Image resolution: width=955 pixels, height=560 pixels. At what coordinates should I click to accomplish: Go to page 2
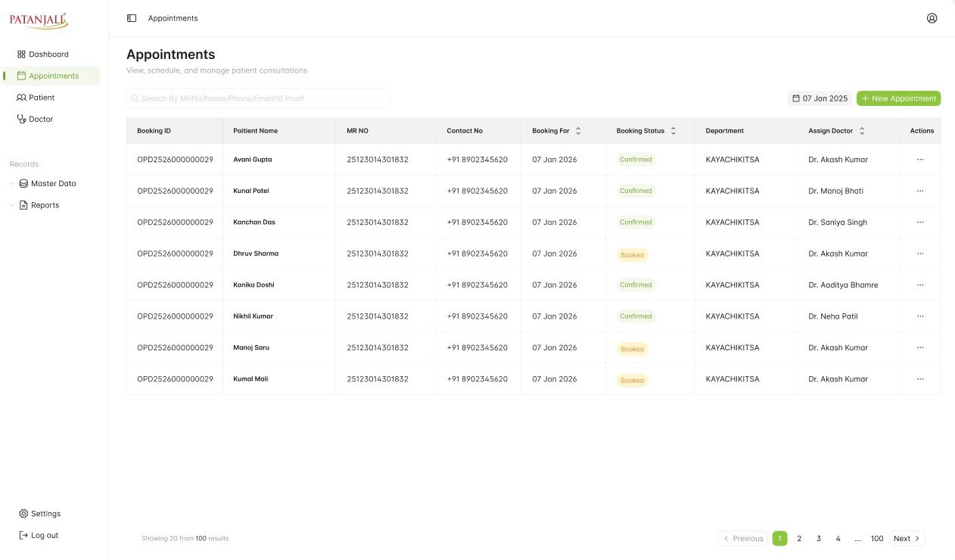pyautogui.click(x=799, y=539)
